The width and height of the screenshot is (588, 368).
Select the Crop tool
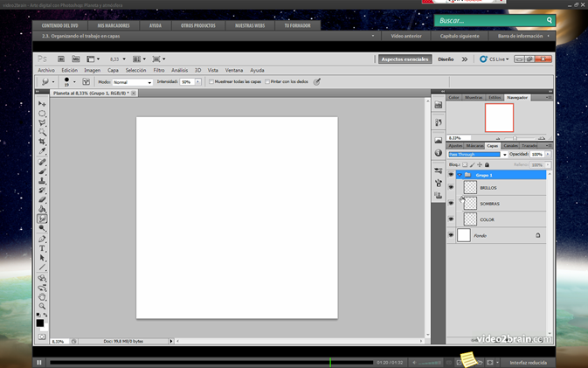42,142
